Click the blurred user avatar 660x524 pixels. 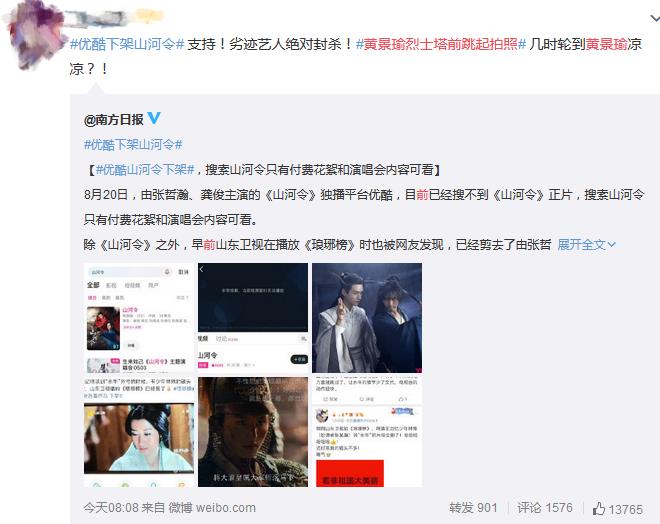[x=36, y=37]
